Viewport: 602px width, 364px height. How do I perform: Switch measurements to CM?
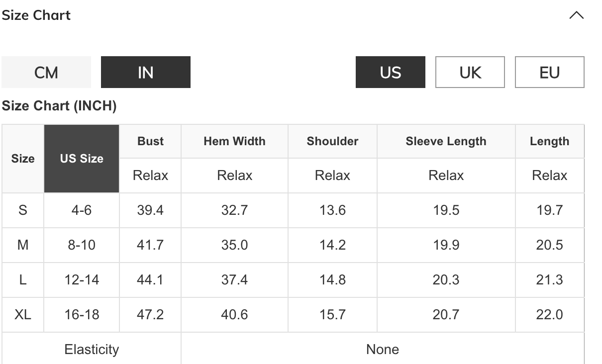46,73
